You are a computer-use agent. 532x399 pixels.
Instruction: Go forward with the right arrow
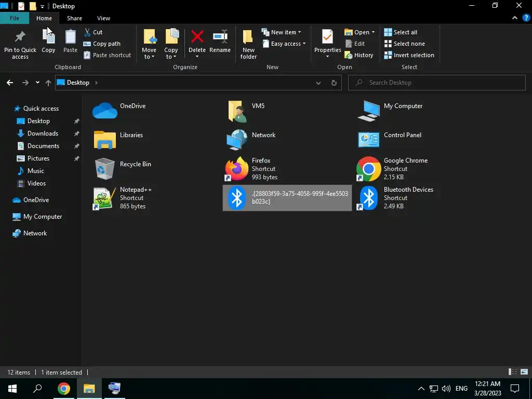[25, 83]
